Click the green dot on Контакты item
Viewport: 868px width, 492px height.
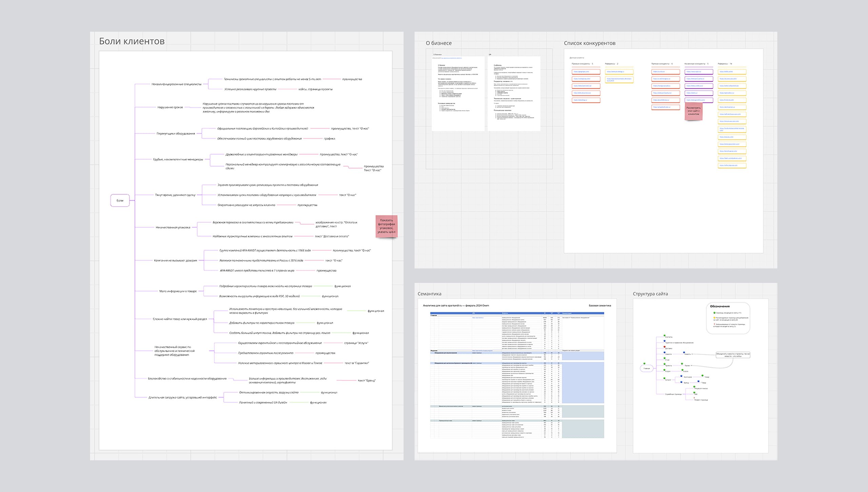coord(665,335)
